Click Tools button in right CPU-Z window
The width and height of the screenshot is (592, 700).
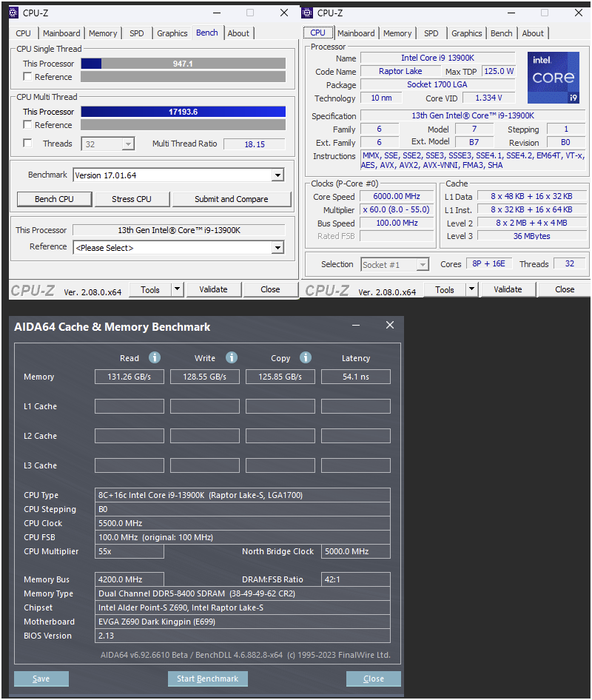[x=444, y=290]
